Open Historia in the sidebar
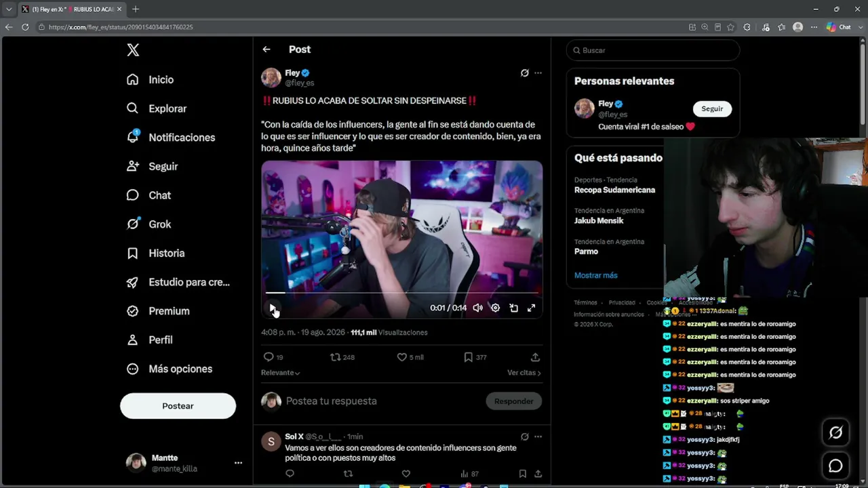868x488 pixels. tap(155, 253)
